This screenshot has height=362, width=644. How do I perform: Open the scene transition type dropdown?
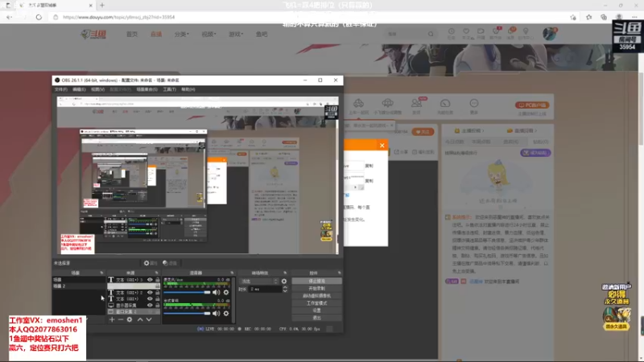click(258, 281)
